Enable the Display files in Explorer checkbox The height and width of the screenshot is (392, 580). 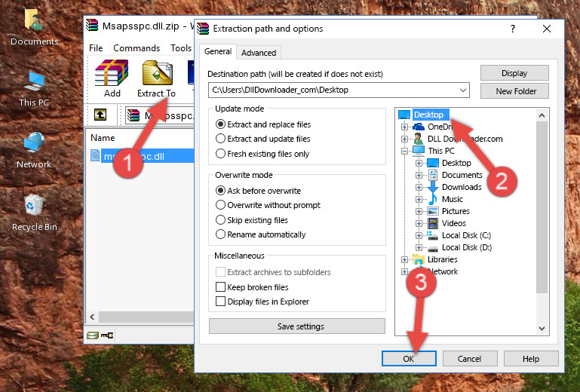click(x=220, y=302)
